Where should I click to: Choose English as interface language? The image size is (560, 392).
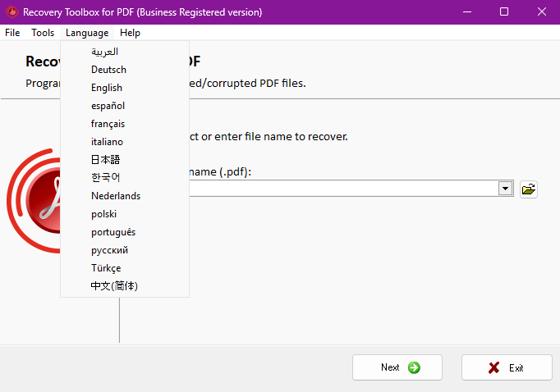pos(107,88)
